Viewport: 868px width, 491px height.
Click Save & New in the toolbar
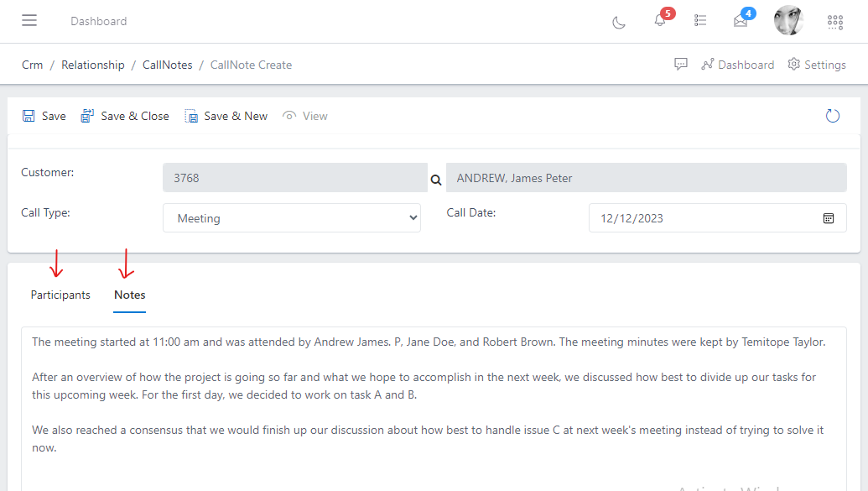[226, 116]
